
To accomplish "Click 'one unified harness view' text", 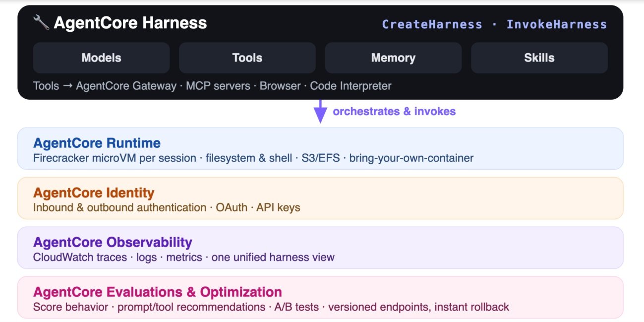I will point(273,257).
